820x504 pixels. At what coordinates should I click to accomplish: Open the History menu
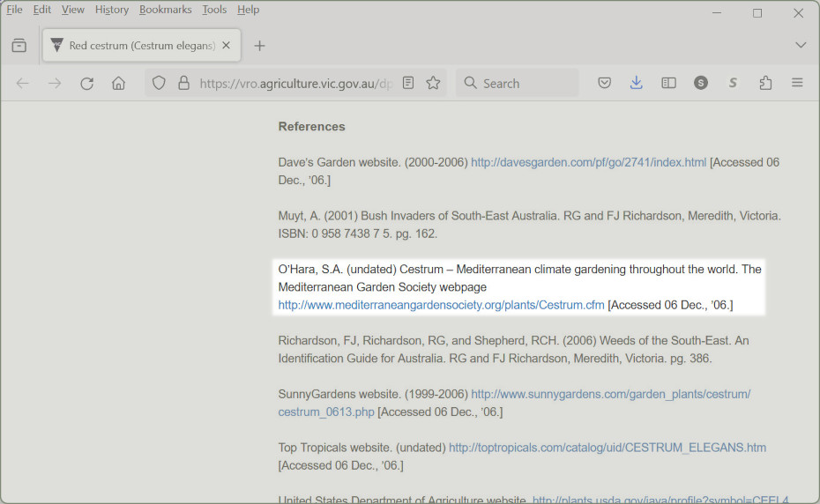tap(112, 10)
